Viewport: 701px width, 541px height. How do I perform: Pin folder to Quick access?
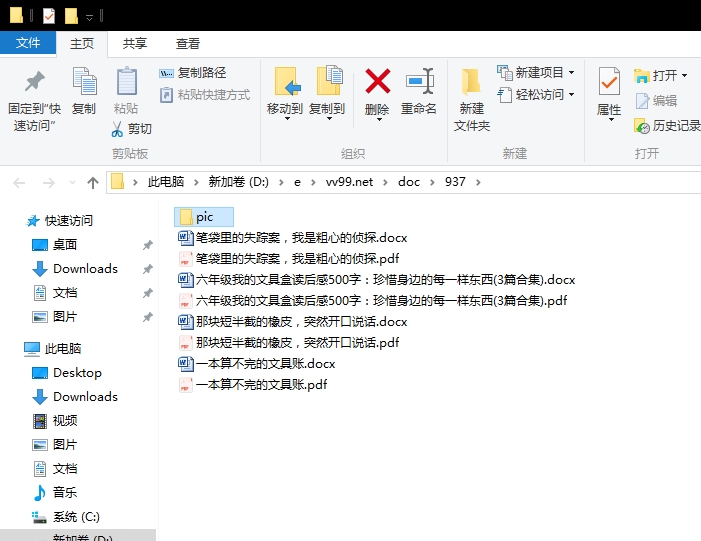tap(34, 100)
